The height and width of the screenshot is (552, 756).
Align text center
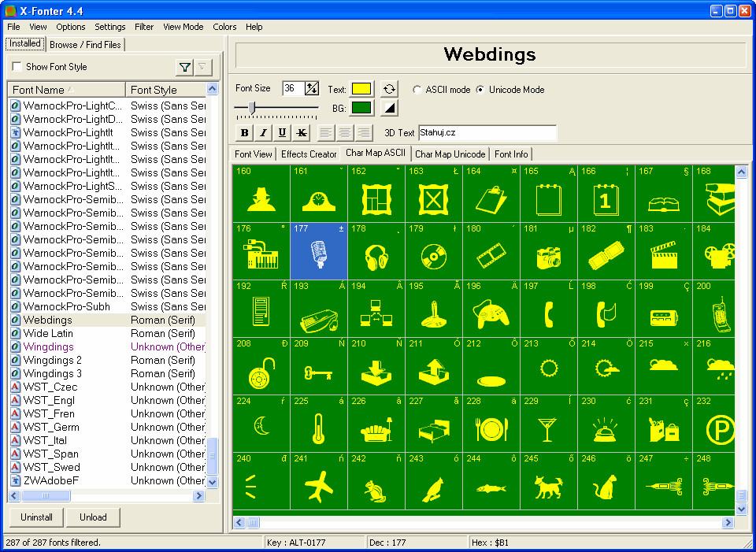tap(345, 132)
